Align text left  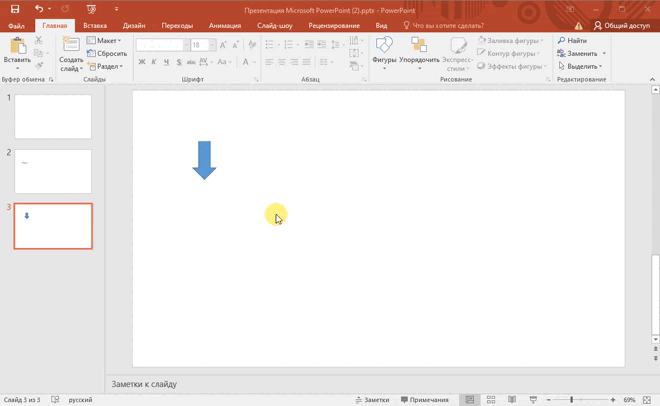(x=269, y=62)
